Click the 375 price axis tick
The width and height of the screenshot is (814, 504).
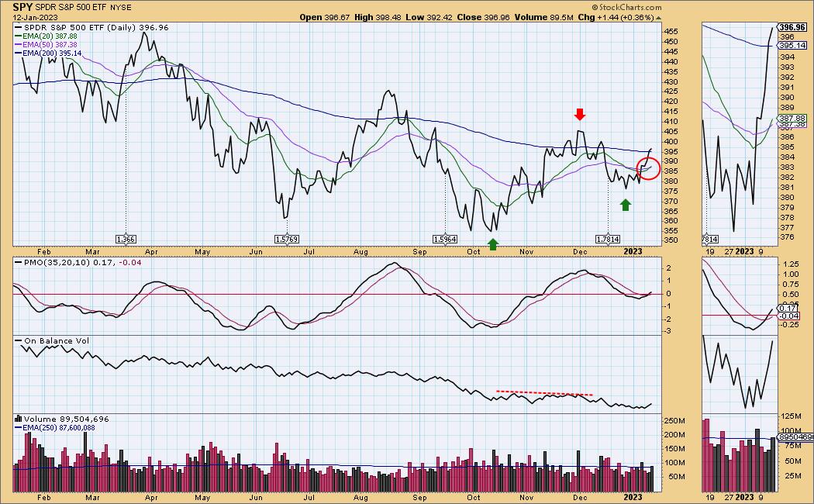click(671, 191)
